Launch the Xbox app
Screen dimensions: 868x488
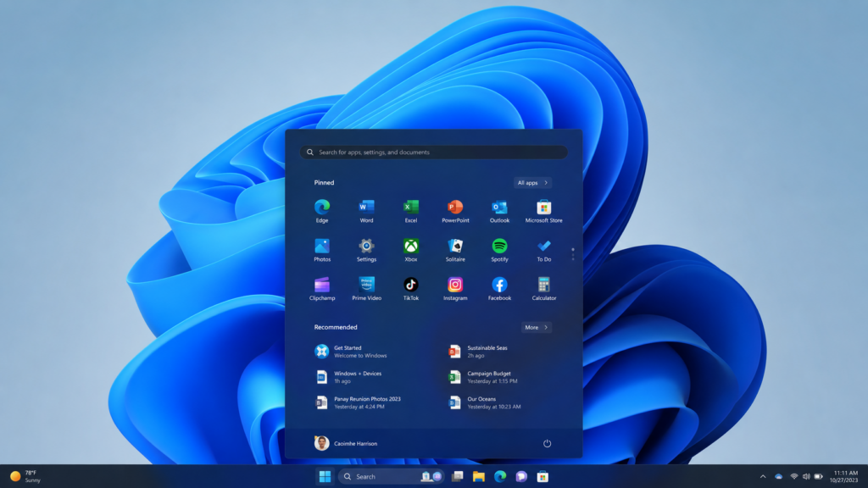(x=411, y=250)
